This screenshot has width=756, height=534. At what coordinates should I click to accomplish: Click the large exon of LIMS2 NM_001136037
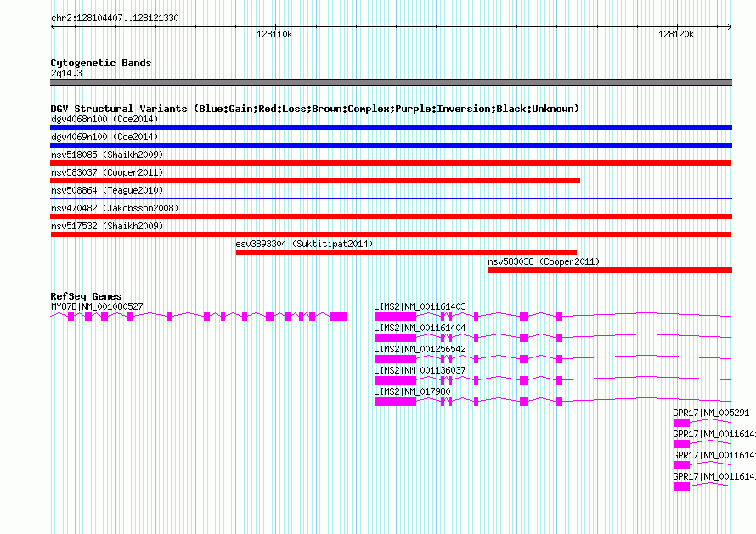(x=395, y=380)
